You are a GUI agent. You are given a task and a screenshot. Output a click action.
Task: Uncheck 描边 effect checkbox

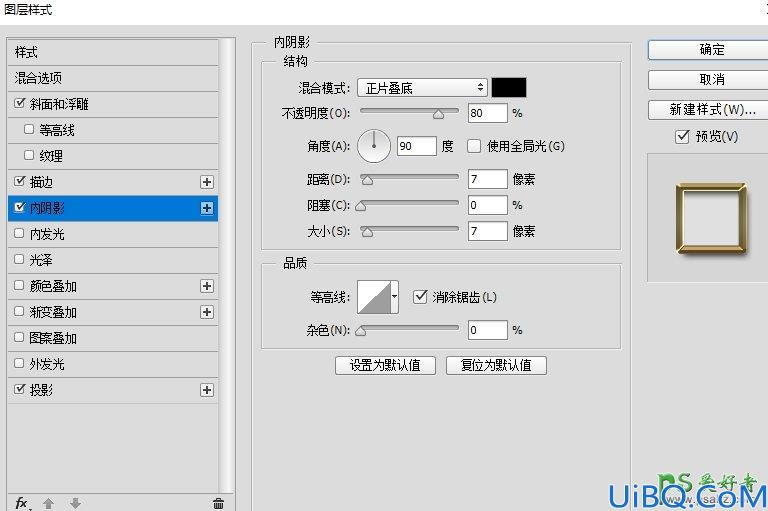pyautogui.click(x=20, y=181)
